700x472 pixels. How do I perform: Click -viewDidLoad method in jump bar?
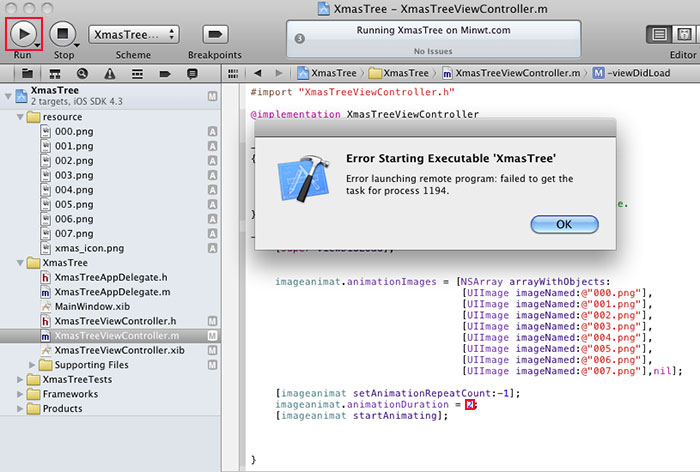(x=631, y=73)
